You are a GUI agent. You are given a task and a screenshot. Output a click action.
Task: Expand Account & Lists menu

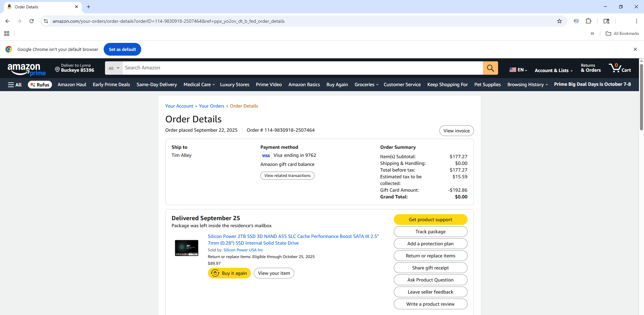point(553,70)
